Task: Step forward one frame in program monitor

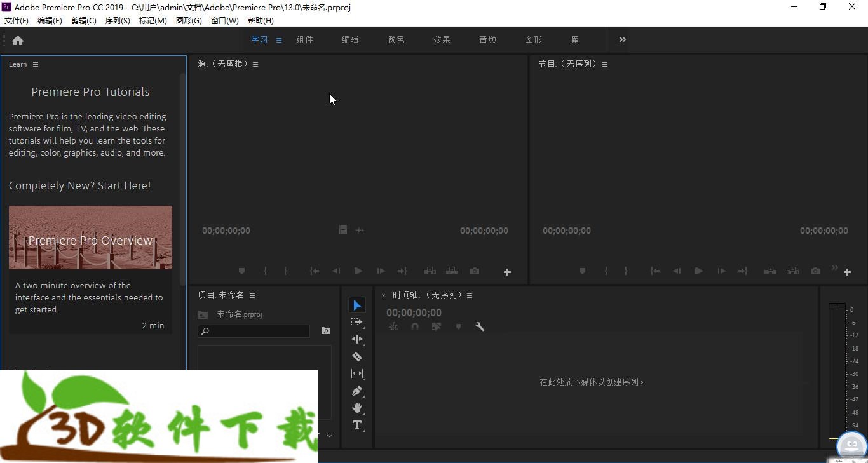Action: point(721,271)
